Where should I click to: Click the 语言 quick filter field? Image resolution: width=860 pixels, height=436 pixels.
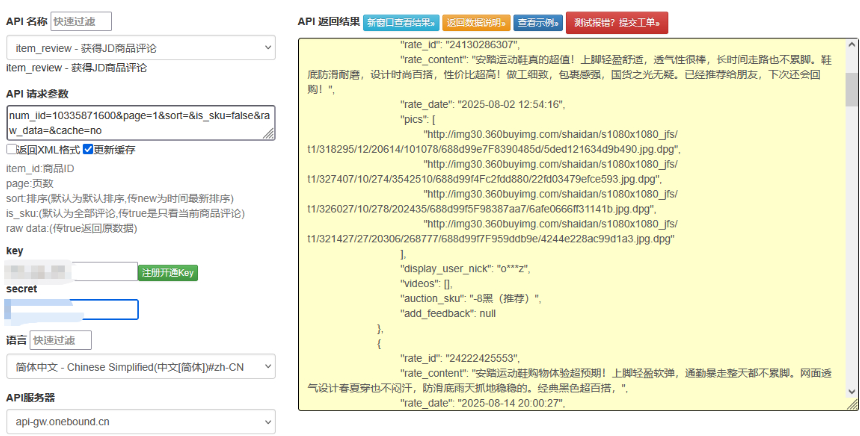coord(60,341)
